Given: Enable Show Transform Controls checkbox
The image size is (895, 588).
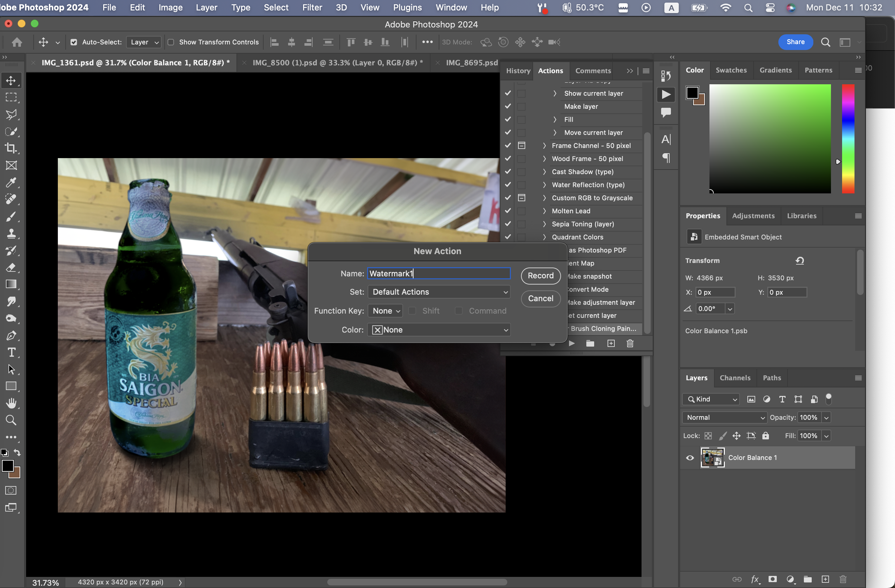Looking at the screenshot, I should pos(171,42).
